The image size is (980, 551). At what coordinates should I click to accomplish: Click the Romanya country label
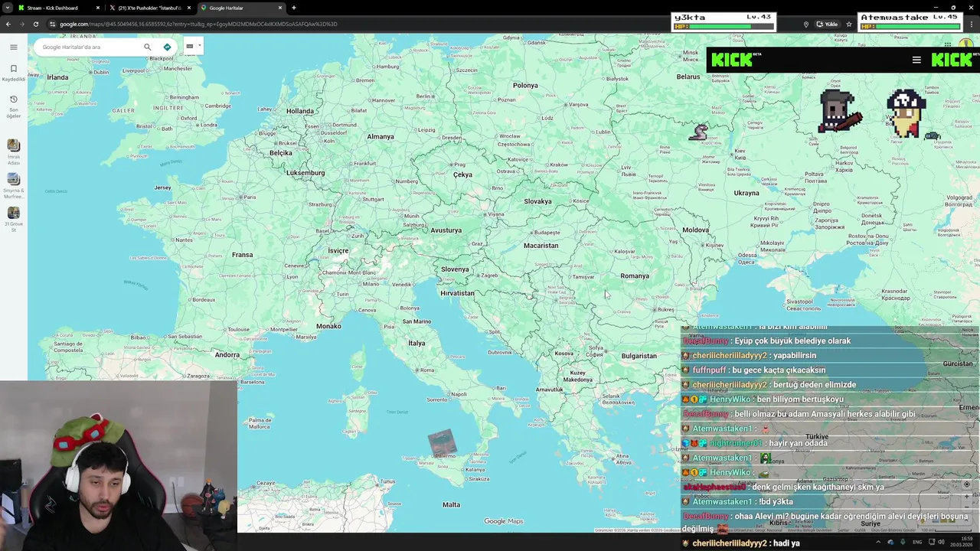click(x=635, y=275)
